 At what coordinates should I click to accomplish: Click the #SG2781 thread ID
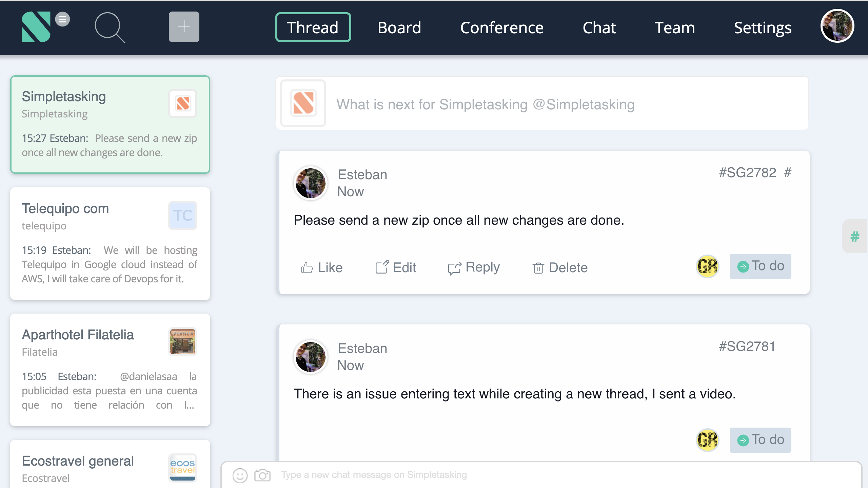(x=748, y=346)
